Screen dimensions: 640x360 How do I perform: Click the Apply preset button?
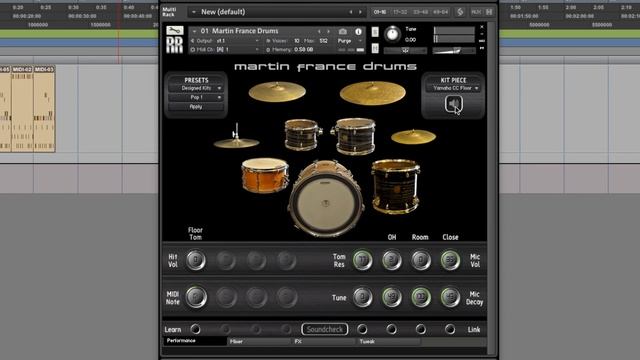(196, 107)
